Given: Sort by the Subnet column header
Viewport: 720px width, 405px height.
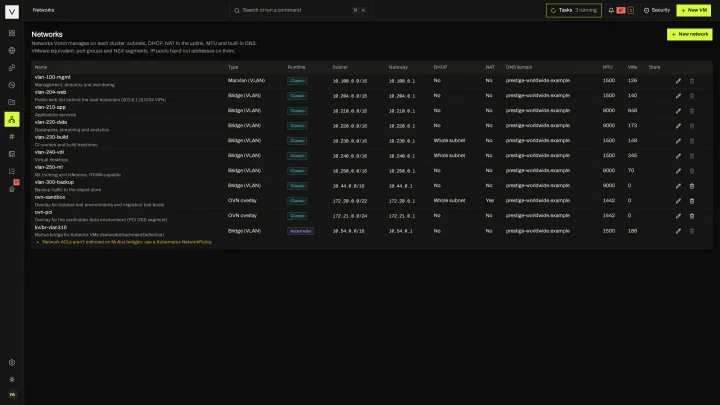Looking at the screenshot, I should pyautogui.click(x=340, y=67).
